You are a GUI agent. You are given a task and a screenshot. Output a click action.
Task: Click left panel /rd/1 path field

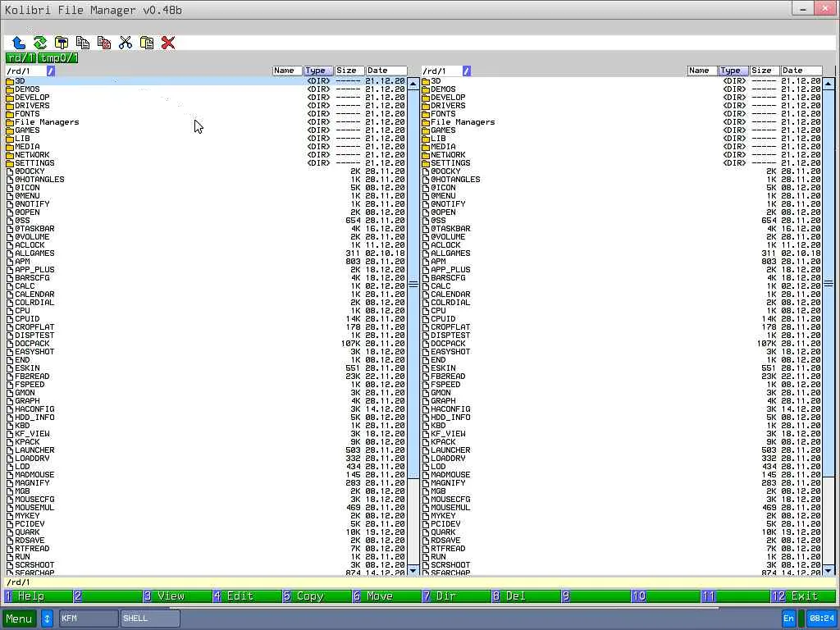coord(25,71)
